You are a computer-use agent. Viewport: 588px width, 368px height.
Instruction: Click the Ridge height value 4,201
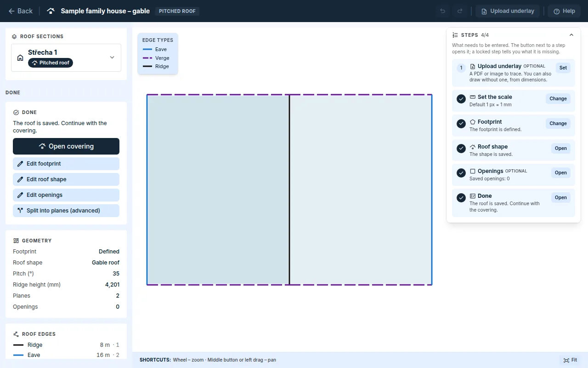112,285
